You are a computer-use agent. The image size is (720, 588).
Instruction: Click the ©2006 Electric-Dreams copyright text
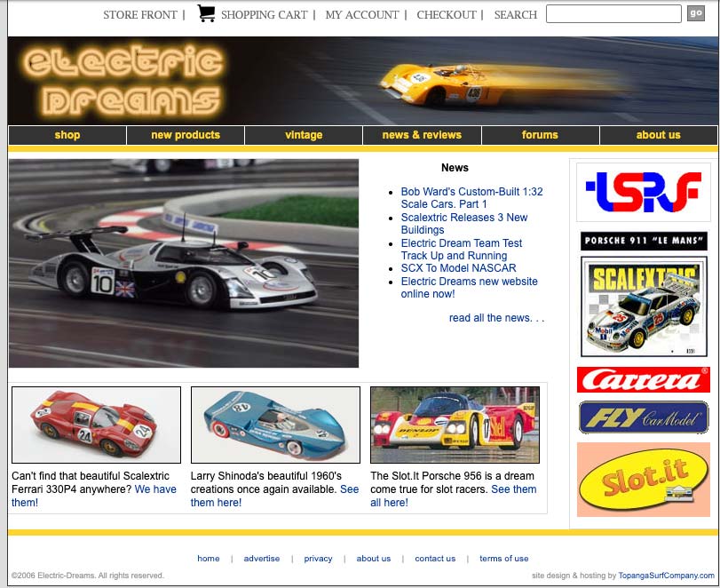[88, 576]
